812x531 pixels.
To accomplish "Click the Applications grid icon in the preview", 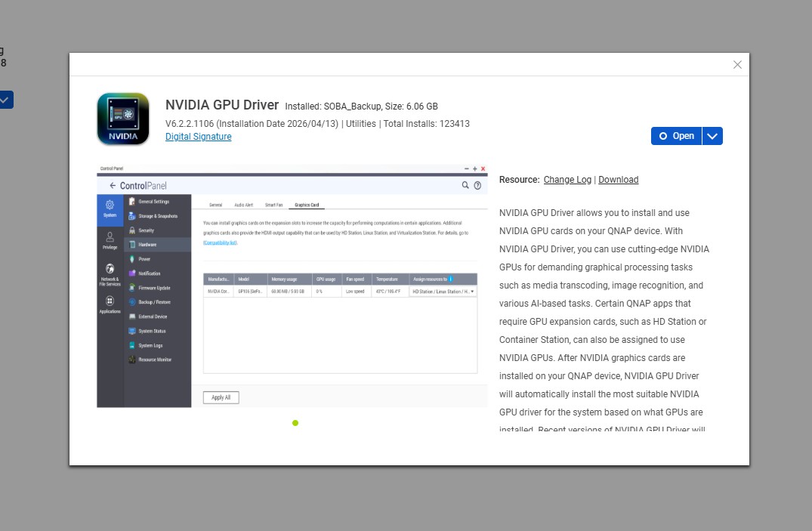I will 110,301.
